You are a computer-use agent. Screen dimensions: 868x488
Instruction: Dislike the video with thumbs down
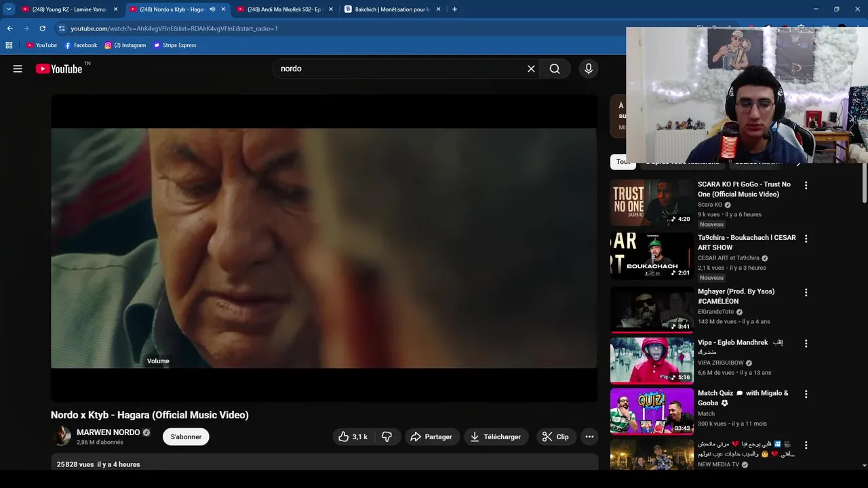[387, 437]
